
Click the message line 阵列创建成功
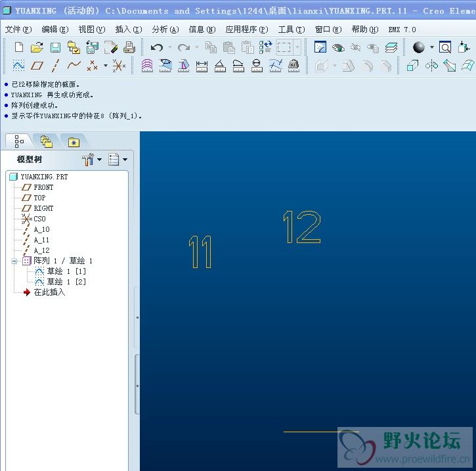(x=34, y=105)
